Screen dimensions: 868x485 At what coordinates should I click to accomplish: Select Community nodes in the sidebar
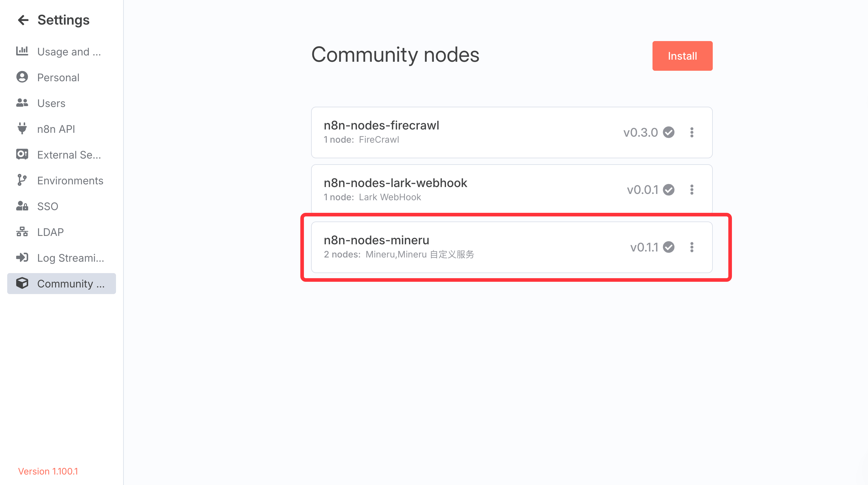(x=62, y=284)
